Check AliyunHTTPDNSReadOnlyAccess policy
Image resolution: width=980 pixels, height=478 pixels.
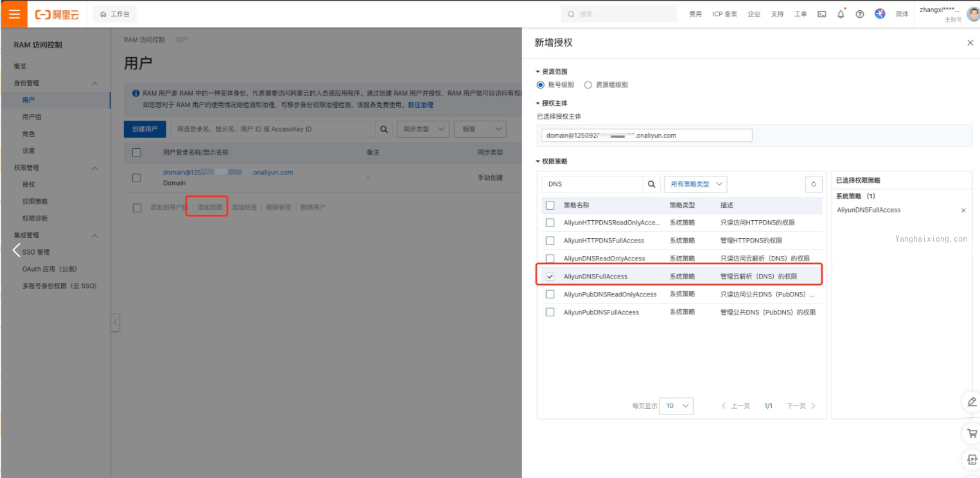(550, 223)
